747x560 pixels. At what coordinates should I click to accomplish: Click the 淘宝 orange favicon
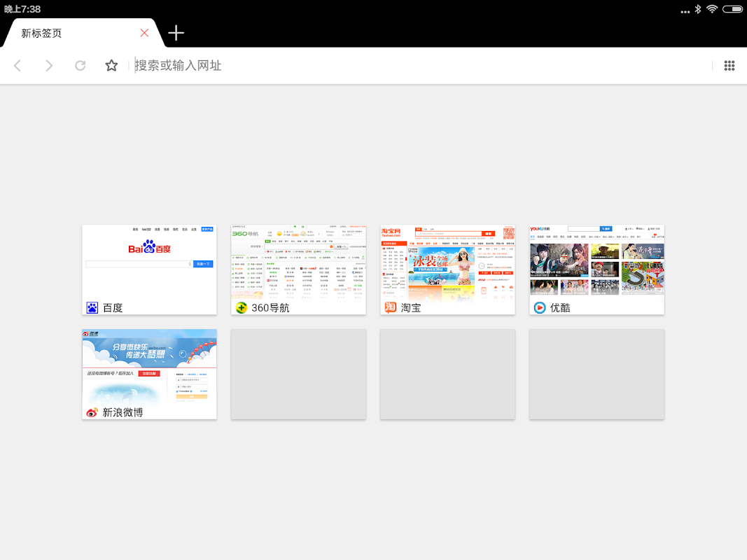(x=390, y=307)
